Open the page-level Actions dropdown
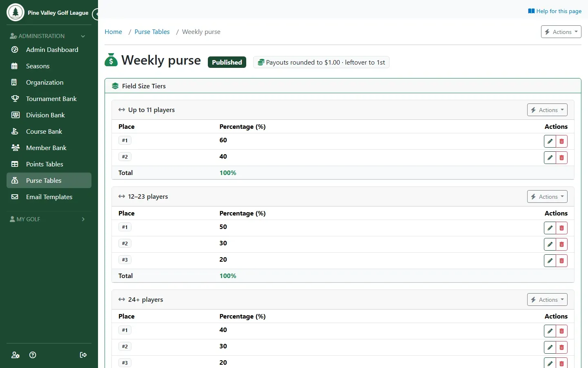This screenshot has height=368, width=588. [561, 32]
